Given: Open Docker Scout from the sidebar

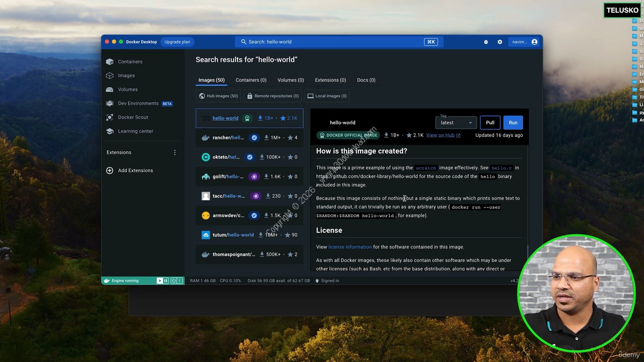Looking at the screenshot, I should tap(133, 117).
